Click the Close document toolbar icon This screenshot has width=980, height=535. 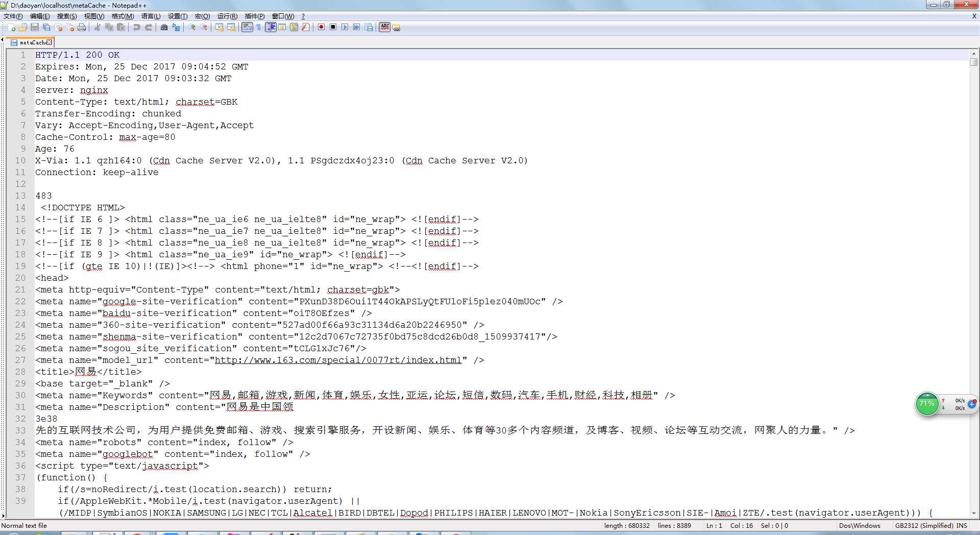pyautogui.click(x=58, y=28)
